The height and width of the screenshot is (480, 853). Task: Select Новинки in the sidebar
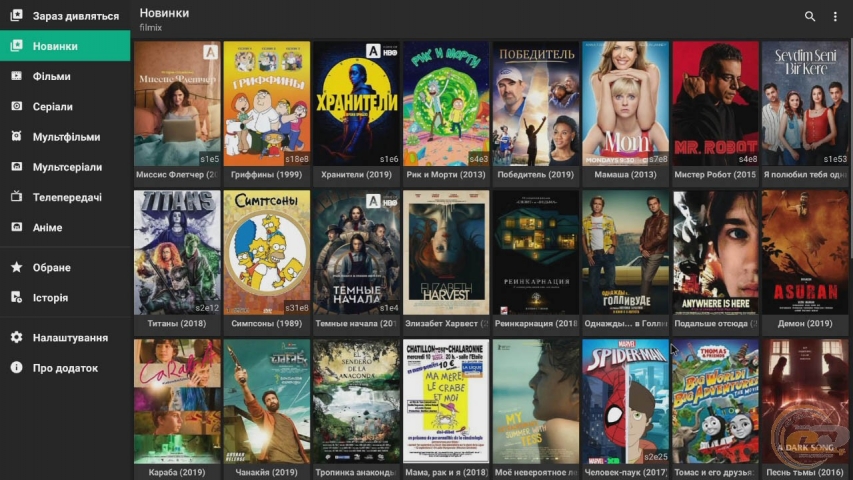[65, 46]
